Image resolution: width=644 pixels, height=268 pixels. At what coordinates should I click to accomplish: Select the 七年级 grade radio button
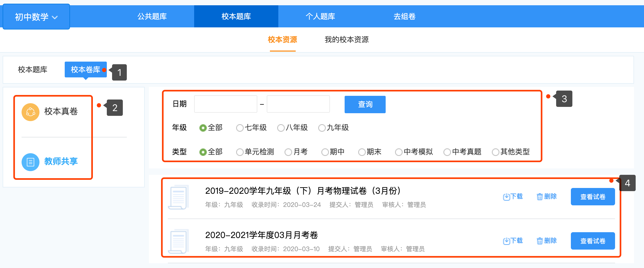[x=240, y=128]
